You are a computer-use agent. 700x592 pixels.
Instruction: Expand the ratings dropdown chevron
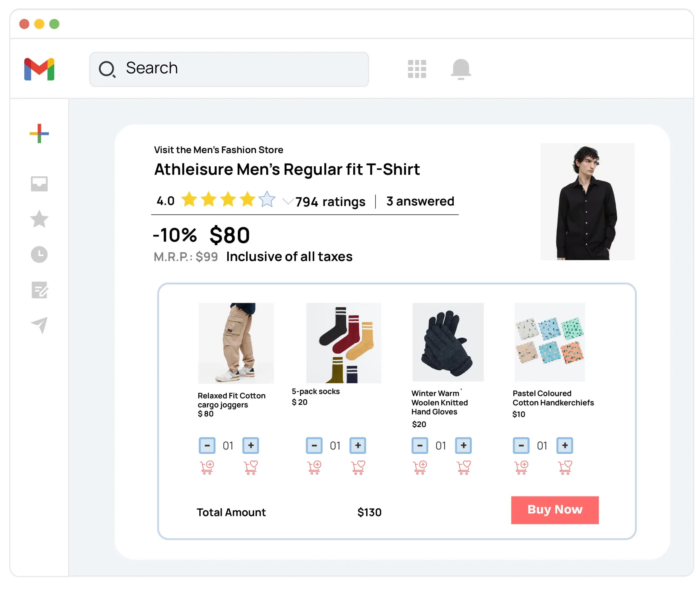point(288,201)
